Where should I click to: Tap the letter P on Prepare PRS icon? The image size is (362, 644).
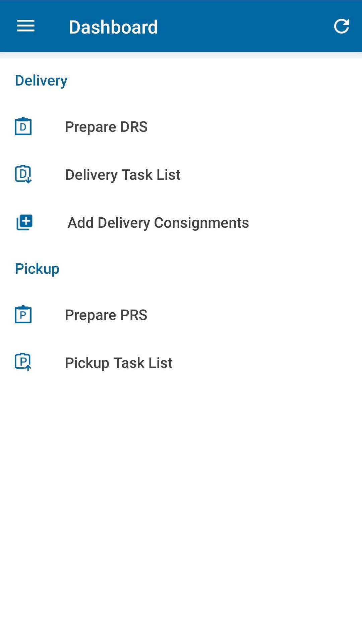coord(23,316)
